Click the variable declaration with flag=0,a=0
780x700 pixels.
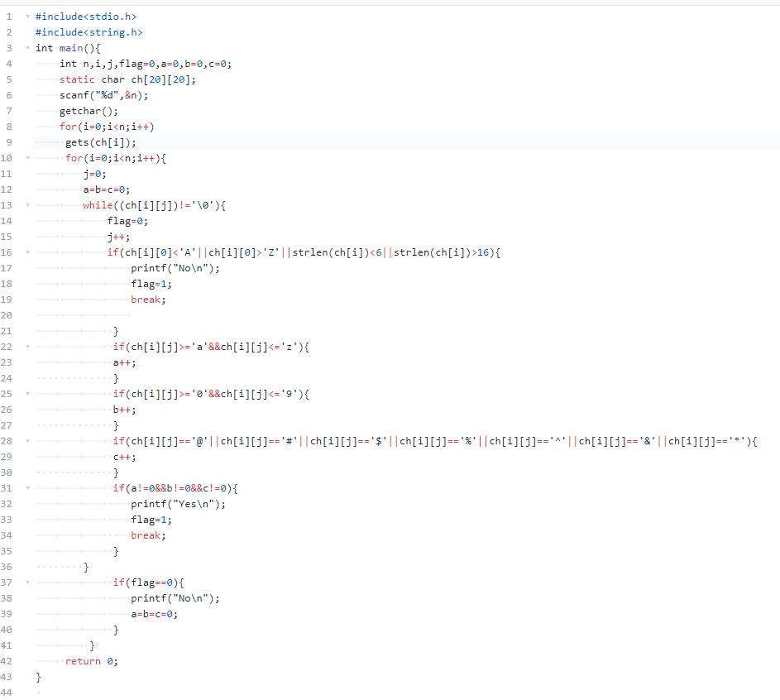click(146, 64)
